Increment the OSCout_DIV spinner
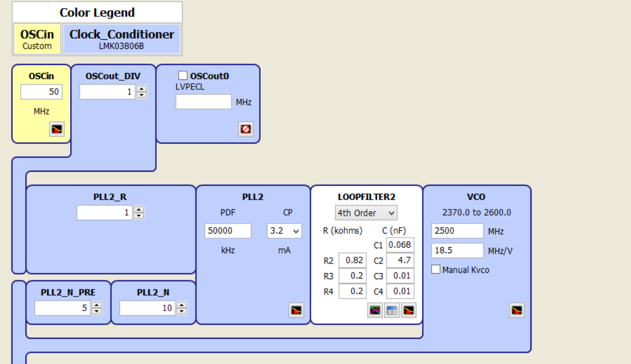The image size is (631, 364). 141,89
